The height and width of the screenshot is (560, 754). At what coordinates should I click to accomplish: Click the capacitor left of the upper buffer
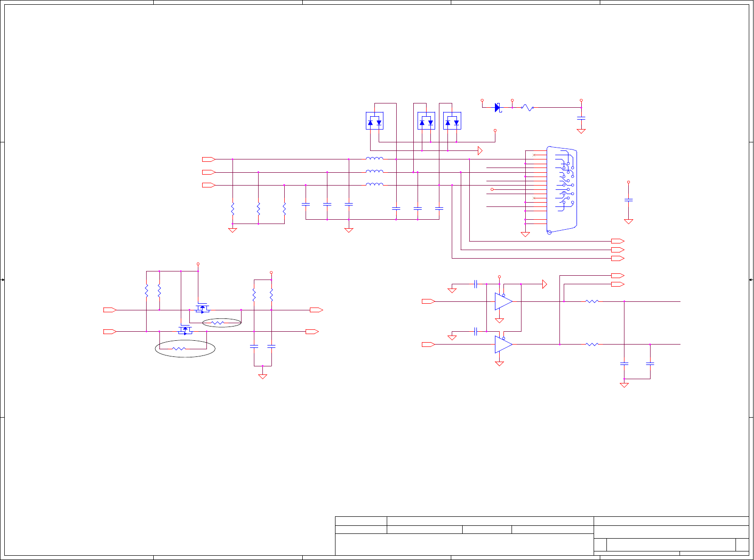coord(475,284)
